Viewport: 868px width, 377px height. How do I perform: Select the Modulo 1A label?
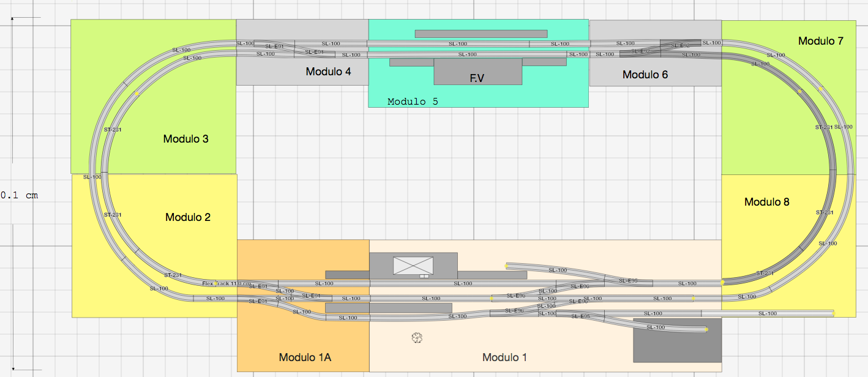tap(305, 357)
